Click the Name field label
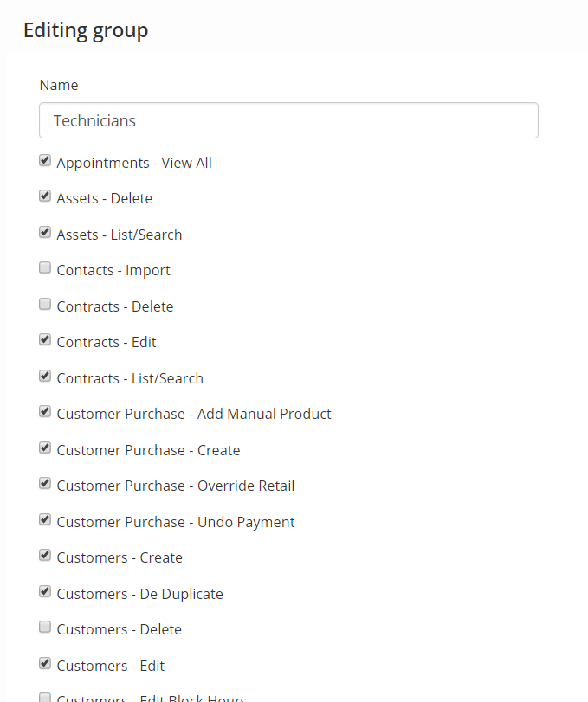 59,85
